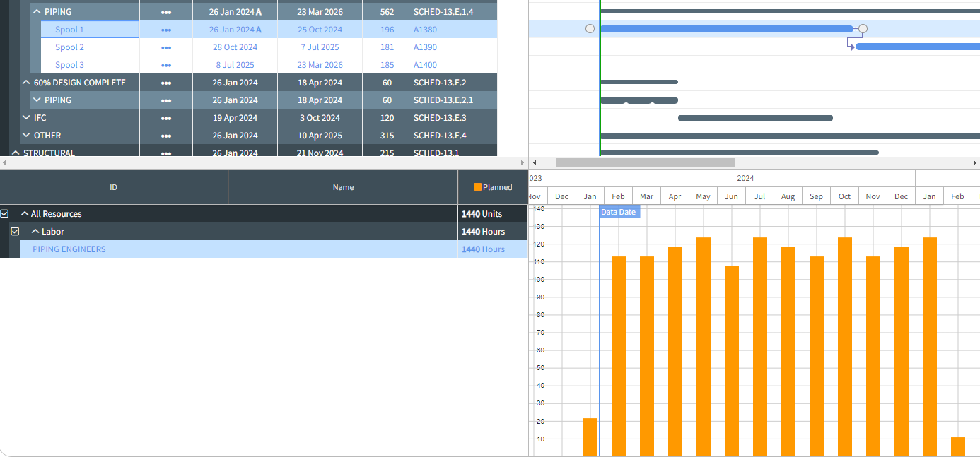Open the action menu for the IFC row
The image size is (980, 457).
pos(165,117)
